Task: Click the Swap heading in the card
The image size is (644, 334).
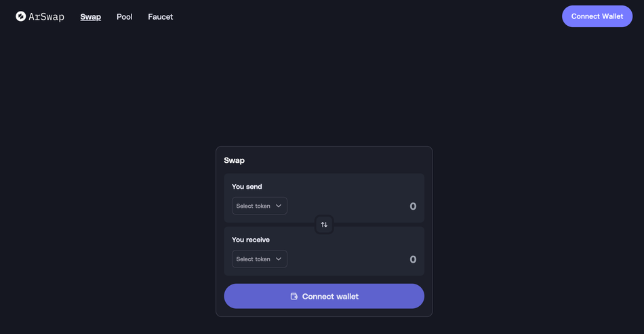Action: coord(234,161)
